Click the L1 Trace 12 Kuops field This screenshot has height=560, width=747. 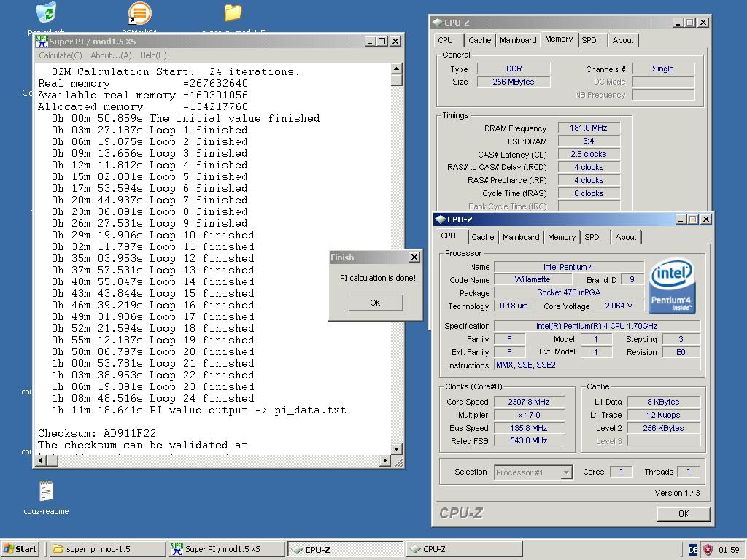click(x=664, y=415)
